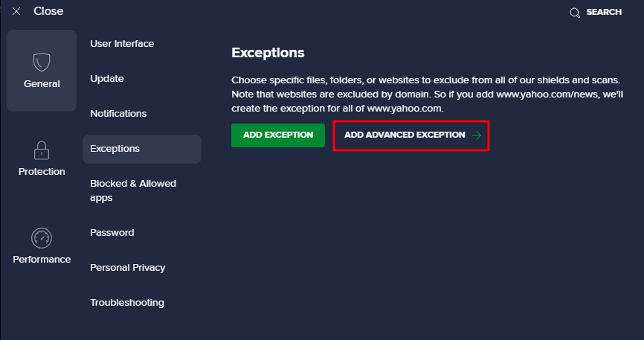This screenshot has height=340, width=644.
Task: Click the Close text label
Action: 48,12
